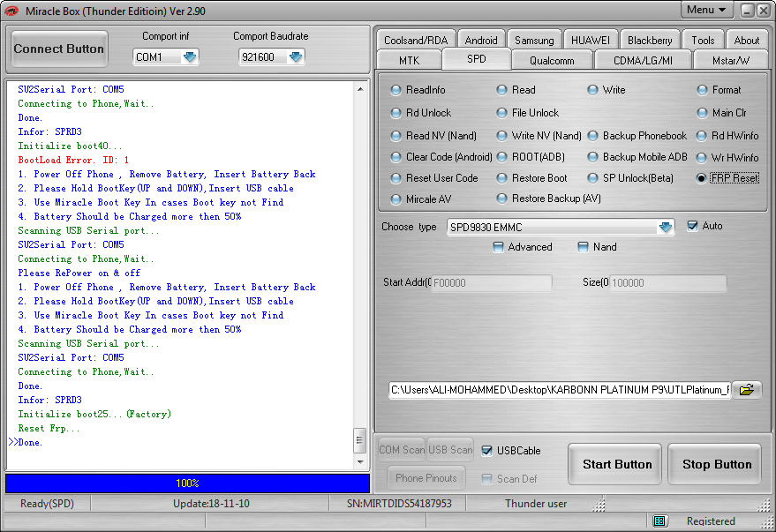
Task: Switch to the MTK tab
Action: [x=409, y=60]
